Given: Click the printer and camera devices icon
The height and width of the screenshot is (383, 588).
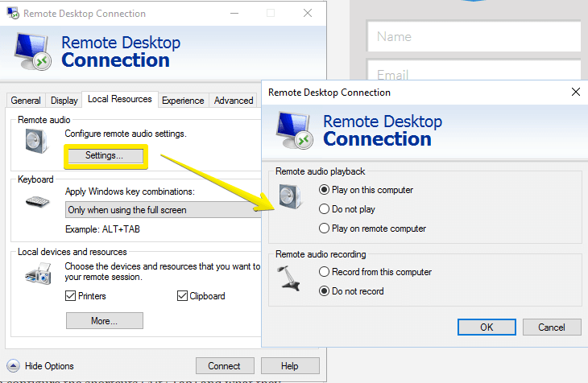Looking at the screenshot, I should pyautogui.click(x=38, y=274).
